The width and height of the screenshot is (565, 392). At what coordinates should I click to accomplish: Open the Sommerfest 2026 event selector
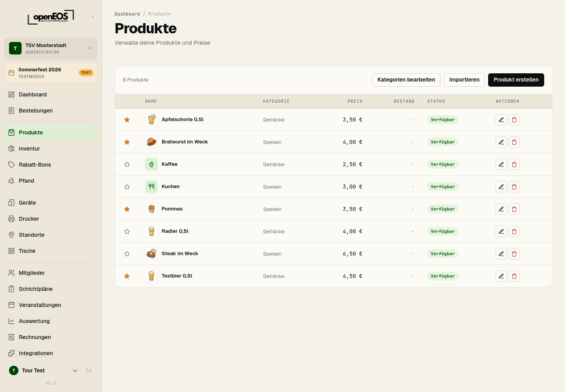pyautogui.click(x=51, y=73)
